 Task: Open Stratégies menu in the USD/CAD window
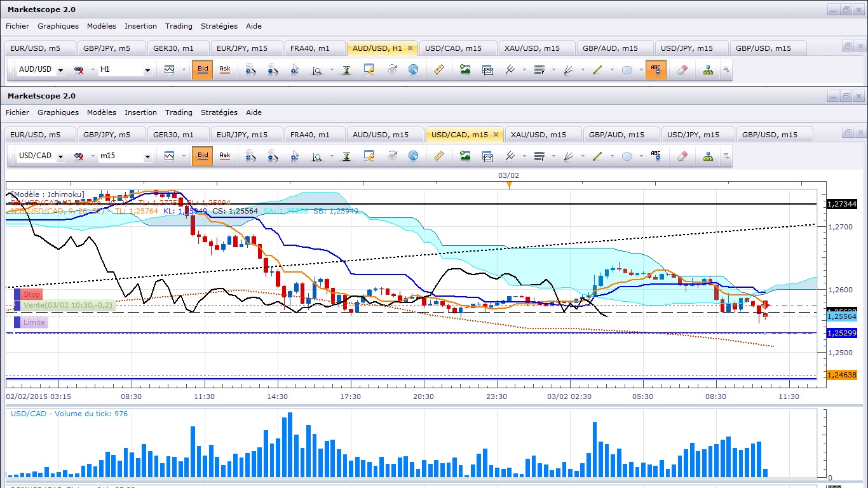point(219,112)
